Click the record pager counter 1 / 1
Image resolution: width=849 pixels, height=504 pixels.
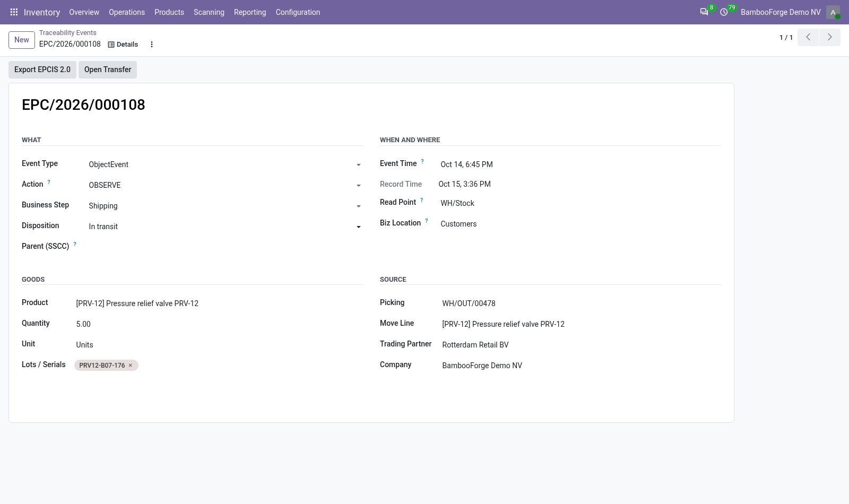click(x=786, y=38)
